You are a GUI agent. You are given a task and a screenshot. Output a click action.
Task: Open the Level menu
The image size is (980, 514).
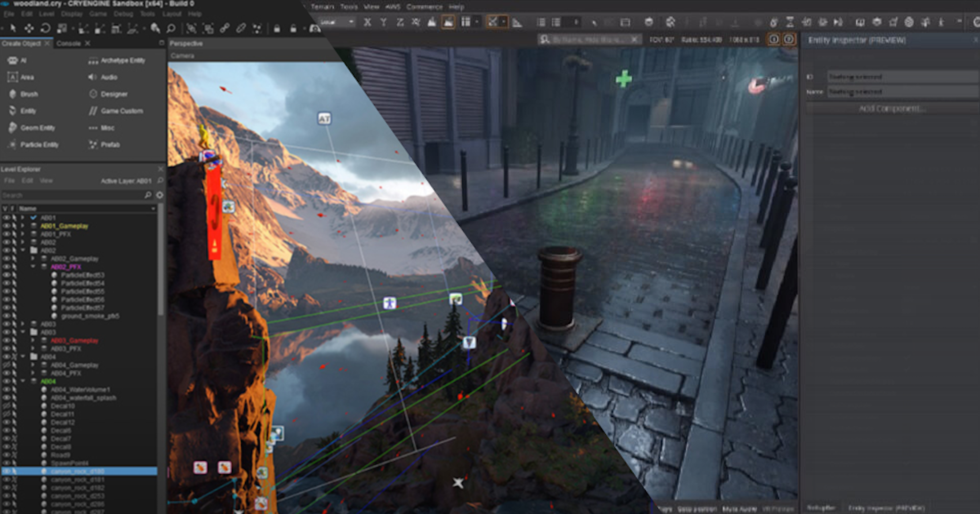click(x=47, y=14)
